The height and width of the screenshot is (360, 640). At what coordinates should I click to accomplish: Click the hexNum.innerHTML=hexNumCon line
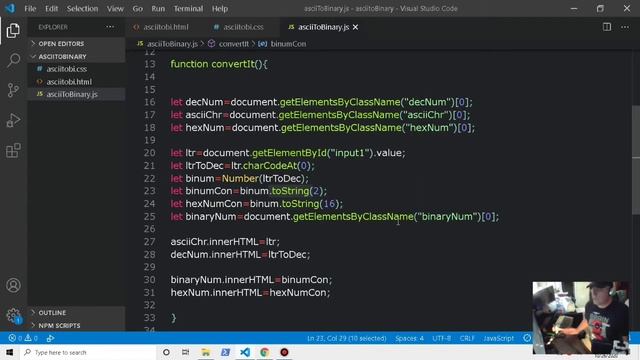(x=250, y=292)
